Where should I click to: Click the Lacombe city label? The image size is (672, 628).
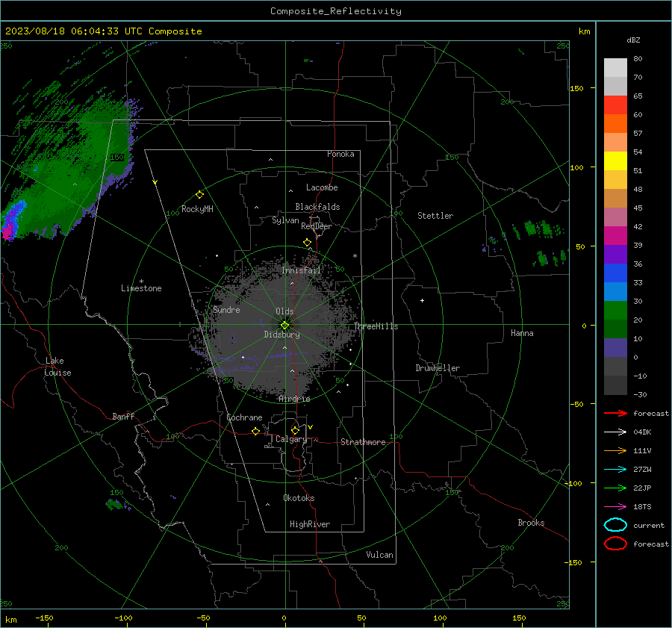[322, 187]
